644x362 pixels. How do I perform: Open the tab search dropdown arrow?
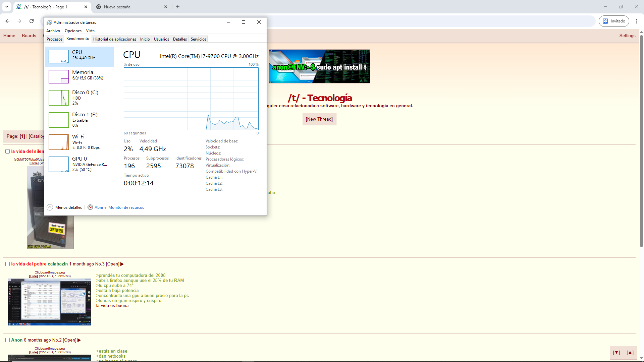(x=7, y=7)
